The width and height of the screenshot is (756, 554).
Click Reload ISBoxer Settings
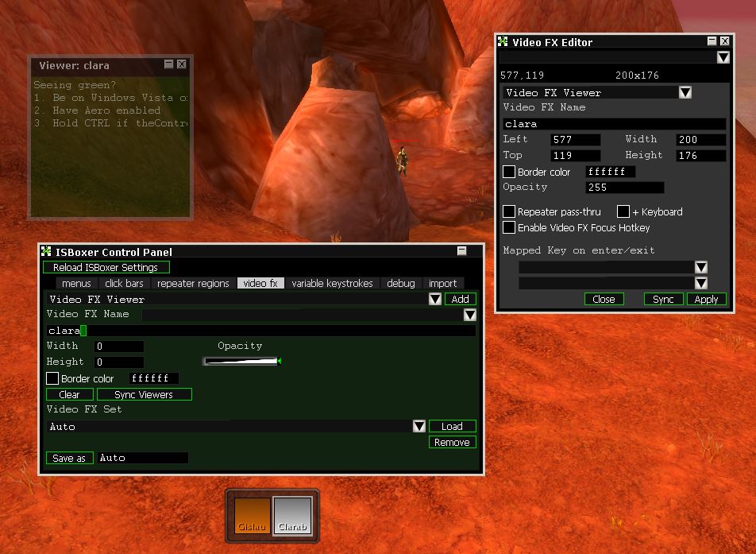[x=106, y=267]
